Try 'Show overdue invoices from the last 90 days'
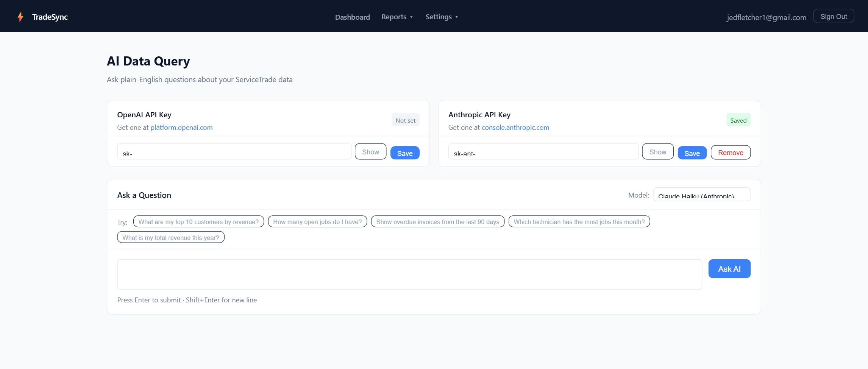 pos(437,222)
